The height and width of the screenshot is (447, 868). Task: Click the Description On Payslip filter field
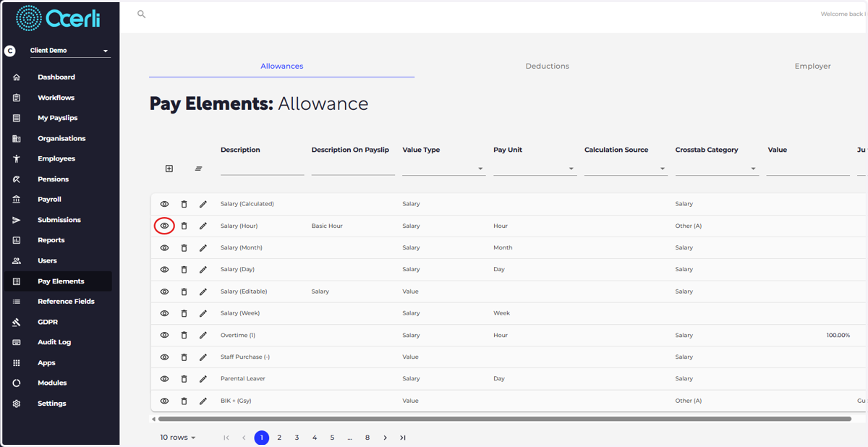tap(353, 169)
